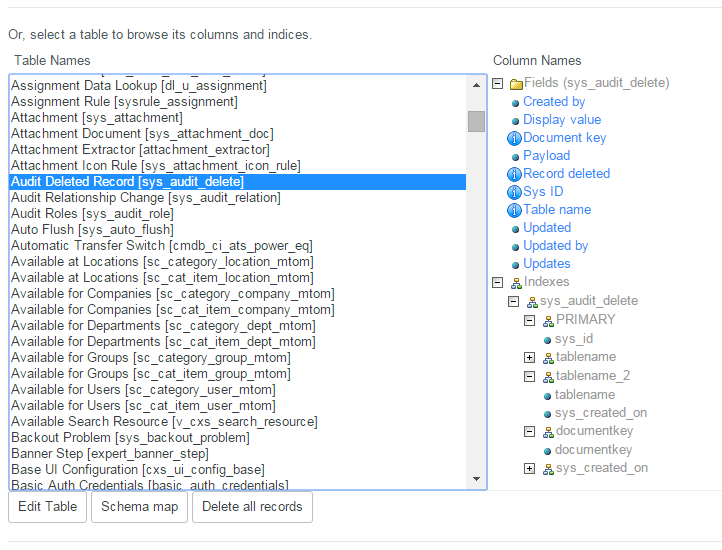The width and height of the screenshot is (722, 550).
Task: Select Auto Flush [sys_auto_flush]
Action: tap(238, 229)
